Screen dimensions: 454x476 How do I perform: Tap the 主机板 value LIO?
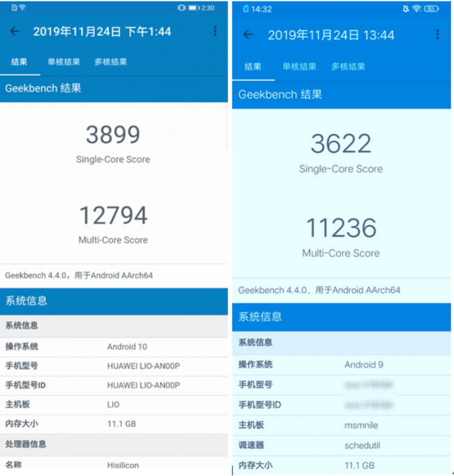click(113, 405)
